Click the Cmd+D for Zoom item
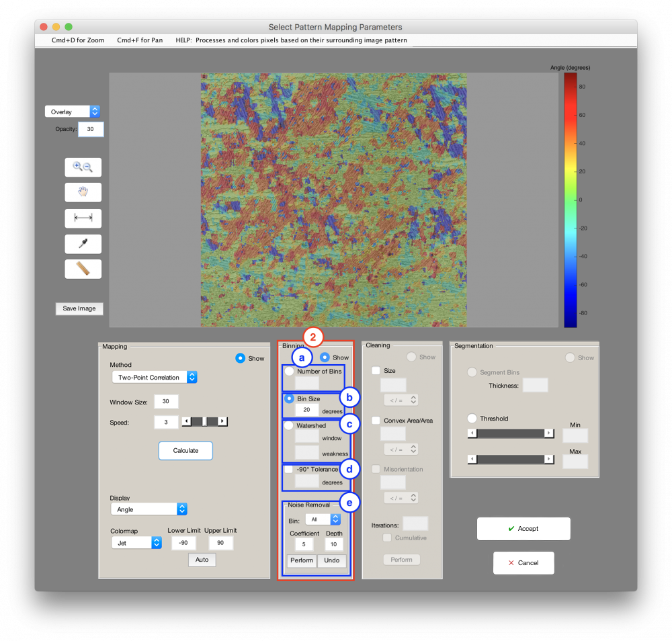 point(78,40)
